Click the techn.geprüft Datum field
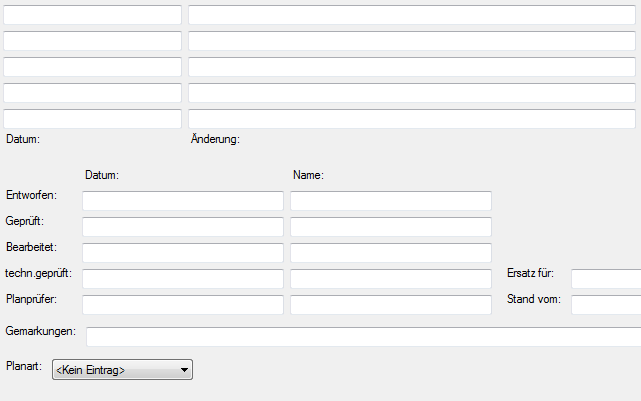641x401 pixels. (183, 279)
